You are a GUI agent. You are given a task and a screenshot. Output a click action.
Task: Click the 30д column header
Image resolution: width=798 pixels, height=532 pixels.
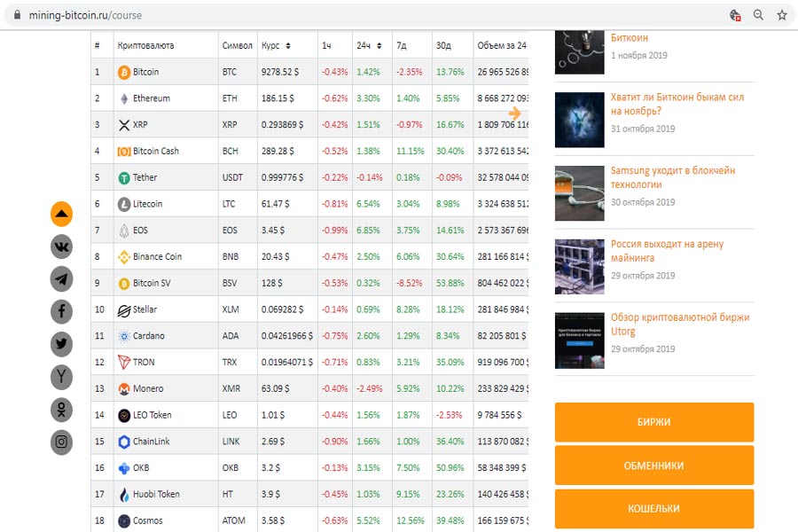443,45
